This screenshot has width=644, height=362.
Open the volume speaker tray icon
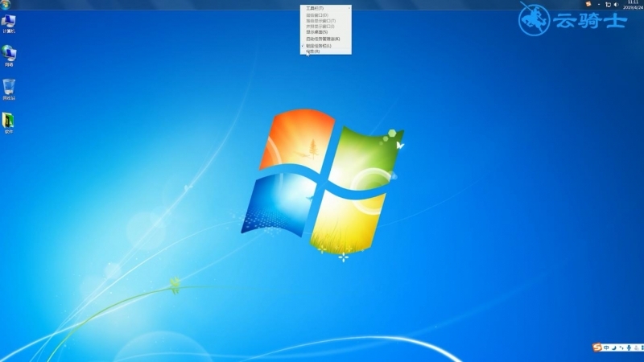pos(616,5)
